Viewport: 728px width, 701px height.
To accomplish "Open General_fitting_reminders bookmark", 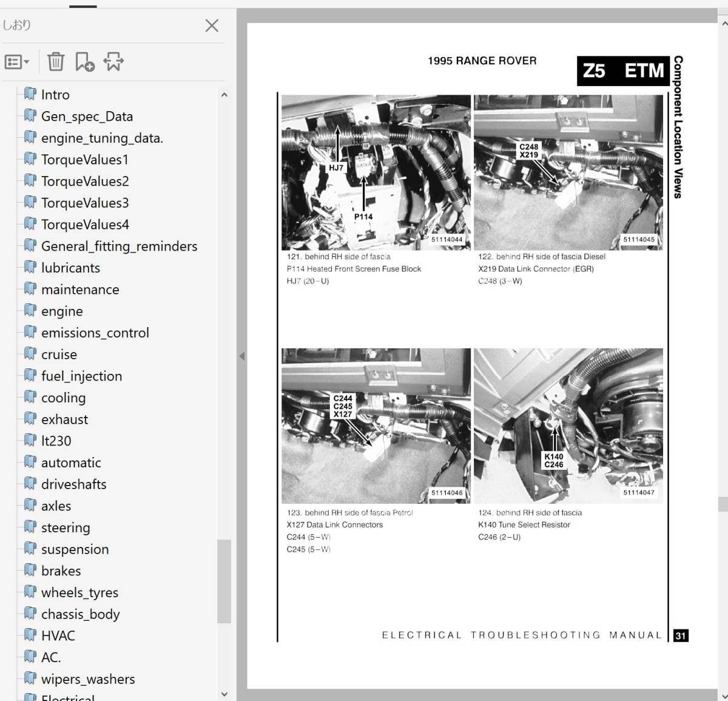I will coord(120,246).
